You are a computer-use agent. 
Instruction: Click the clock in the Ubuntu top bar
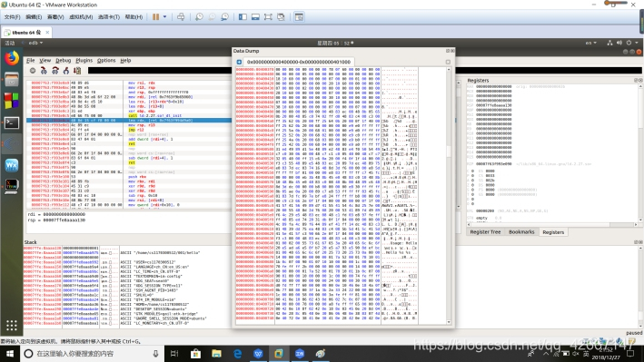coord(335,43)
